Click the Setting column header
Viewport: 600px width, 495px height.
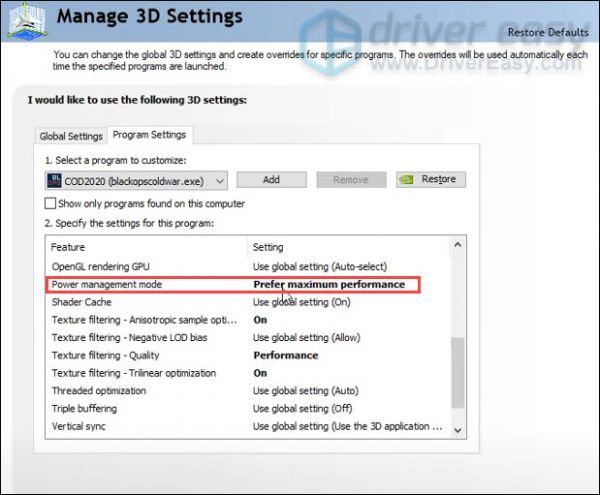pos(268,247)
